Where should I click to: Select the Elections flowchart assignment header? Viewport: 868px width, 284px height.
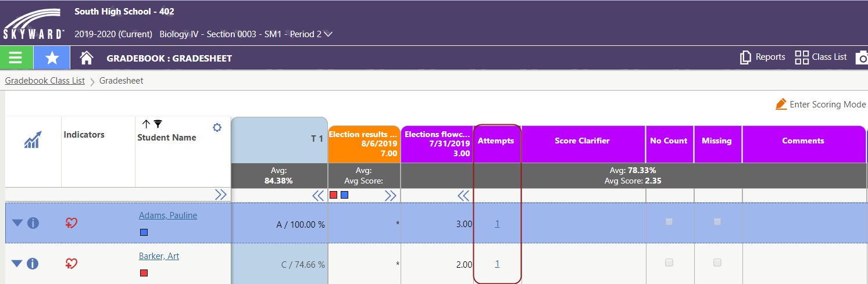[437, 143]
